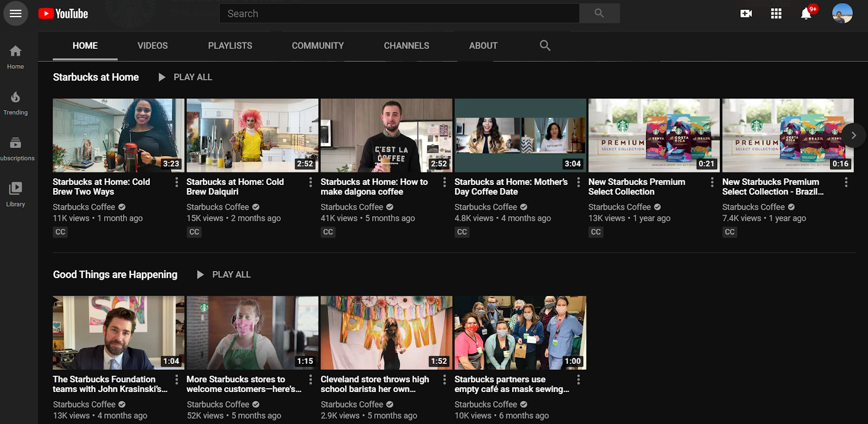The height and width of the screenshot is (424, 868).
Task: Click the channel search magnifier icon
Action: click(x=545, y=46)
